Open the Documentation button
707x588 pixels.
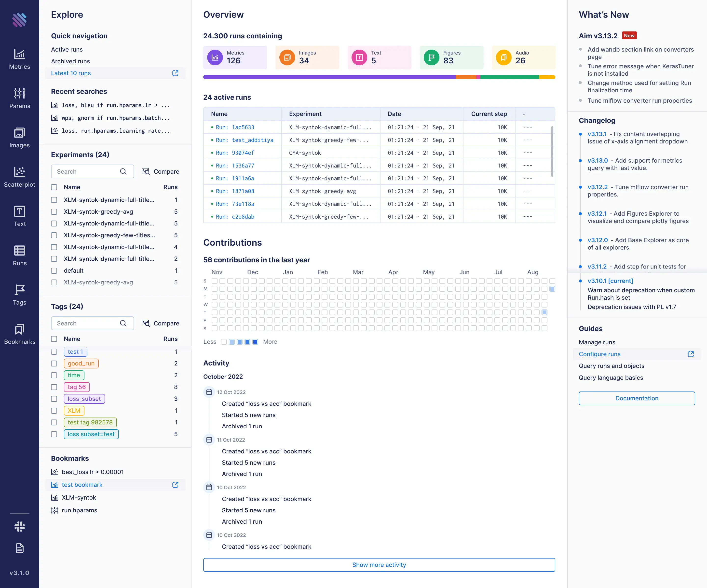pos(637,398)
